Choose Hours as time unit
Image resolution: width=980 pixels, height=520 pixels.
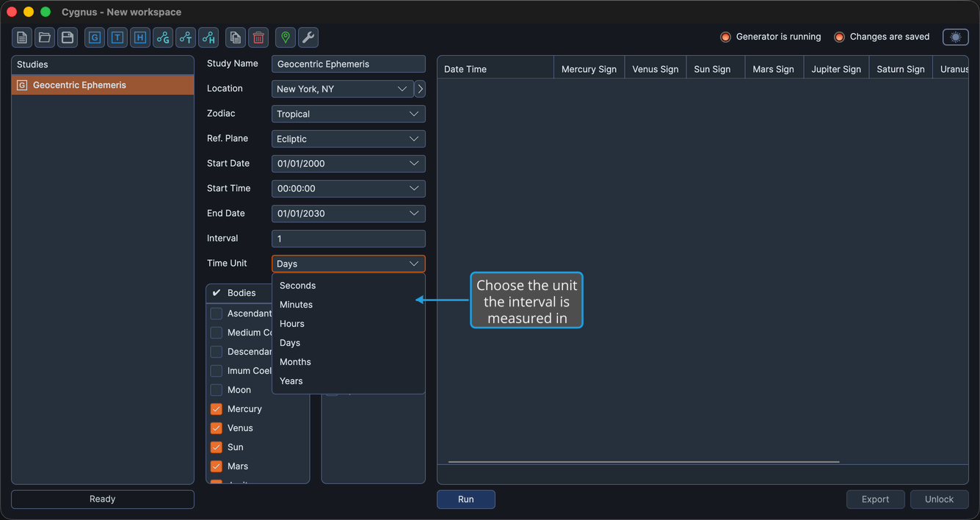[348, 324]
